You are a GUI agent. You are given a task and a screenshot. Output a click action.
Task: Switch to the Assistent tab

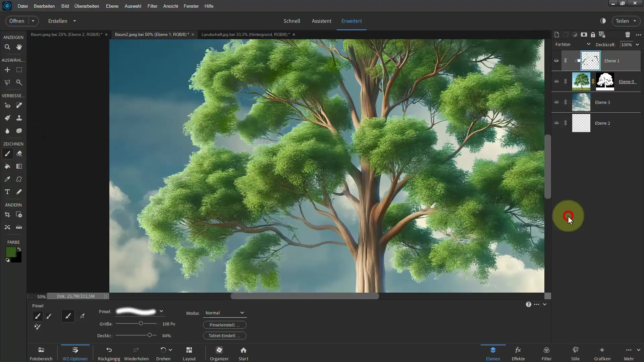pos(321,21)
